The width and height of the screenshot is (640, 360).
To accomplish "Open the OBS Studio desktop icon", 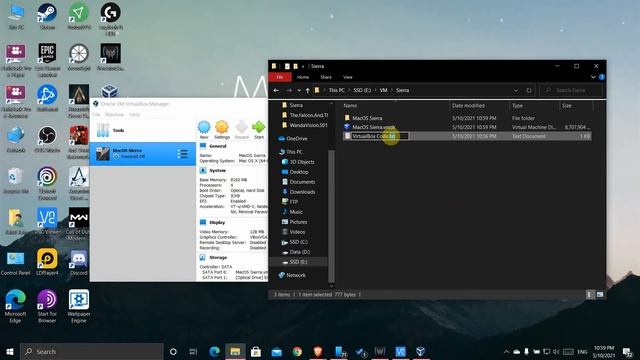I will [x=47, y=140].
